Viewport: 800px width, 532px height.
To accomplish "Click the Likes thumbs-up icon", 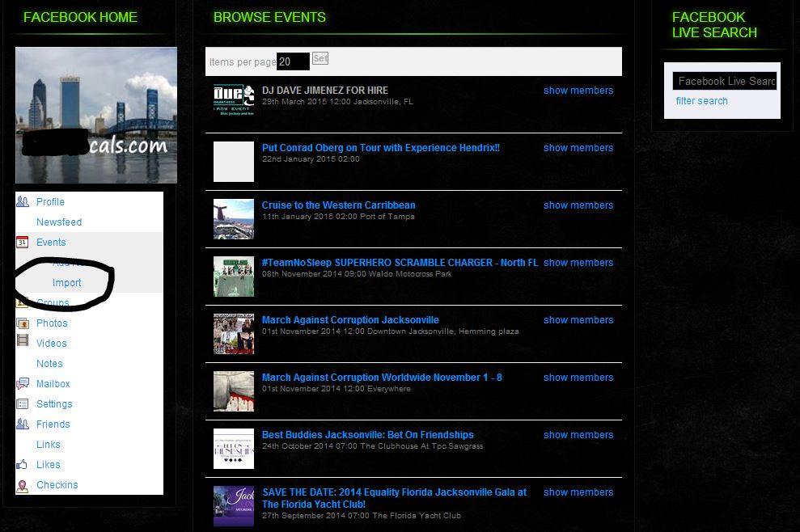I will [x=23, y=465].
